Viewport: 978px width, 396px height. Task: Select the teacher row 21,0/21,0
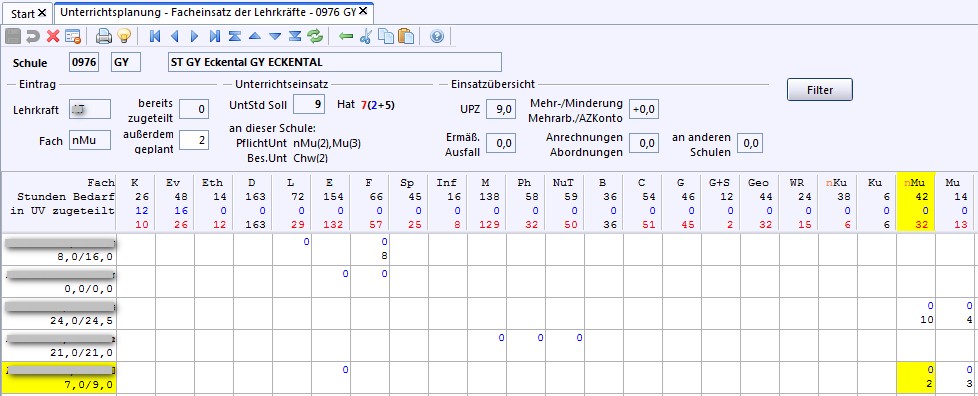[x=58, y=345]
